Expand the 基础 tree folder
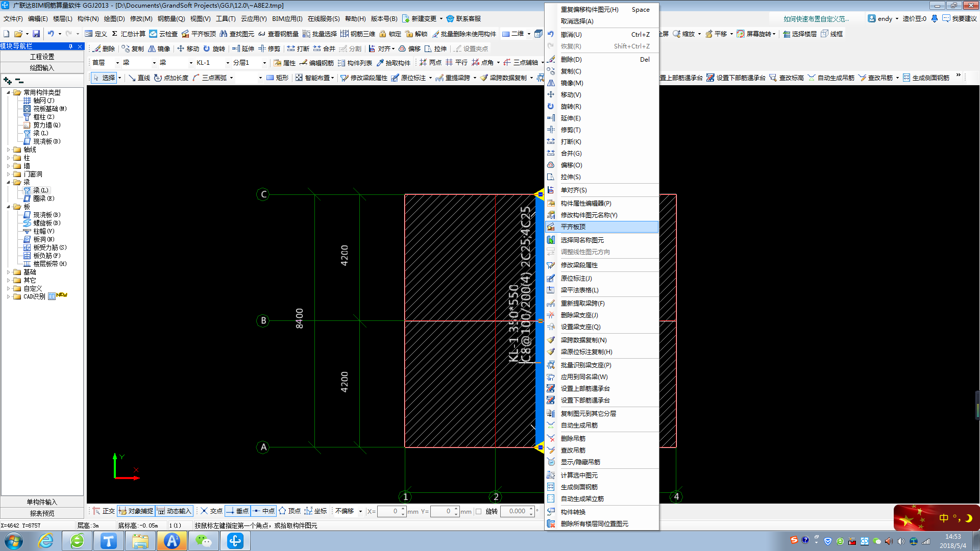 tap(8, 272)
